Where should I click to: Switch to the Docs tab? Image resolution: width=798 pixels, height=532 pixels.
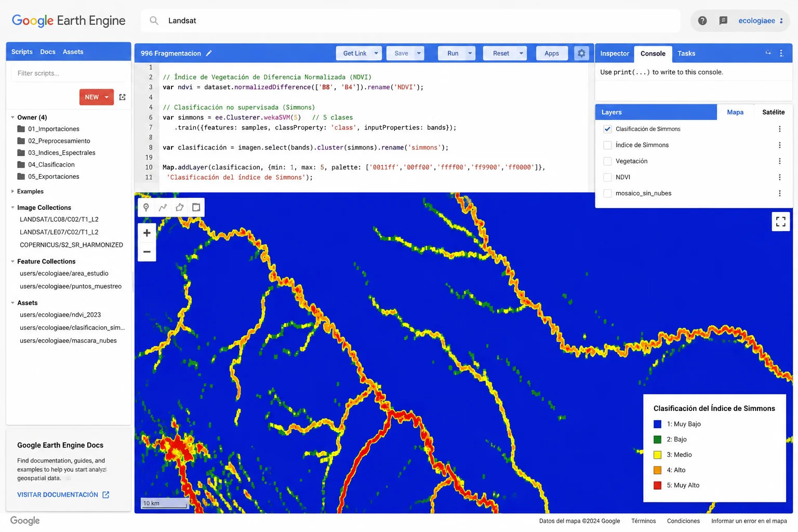tap(48, 52)
